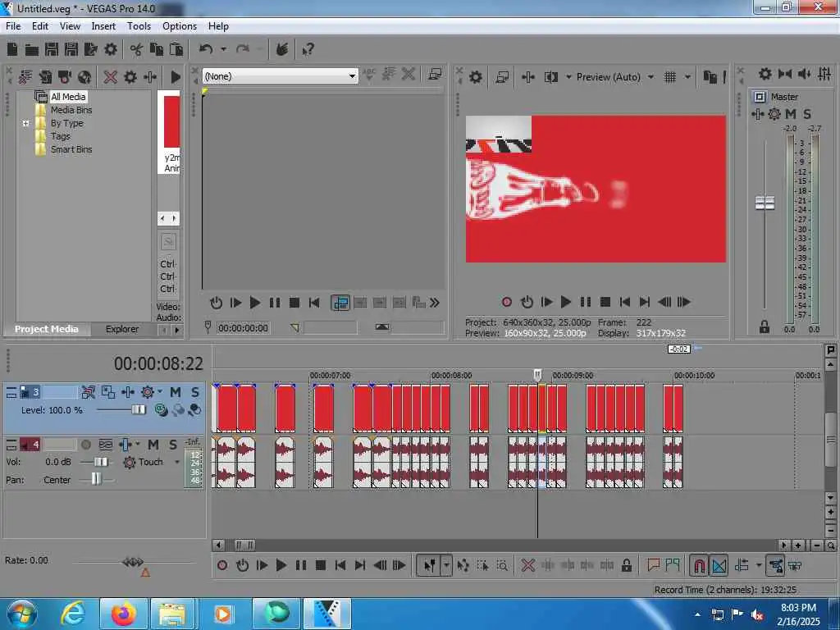The height and width of the screenshot is (630, 840).
Task: Click the Paste icon in main toolbar
Action: 176,50
